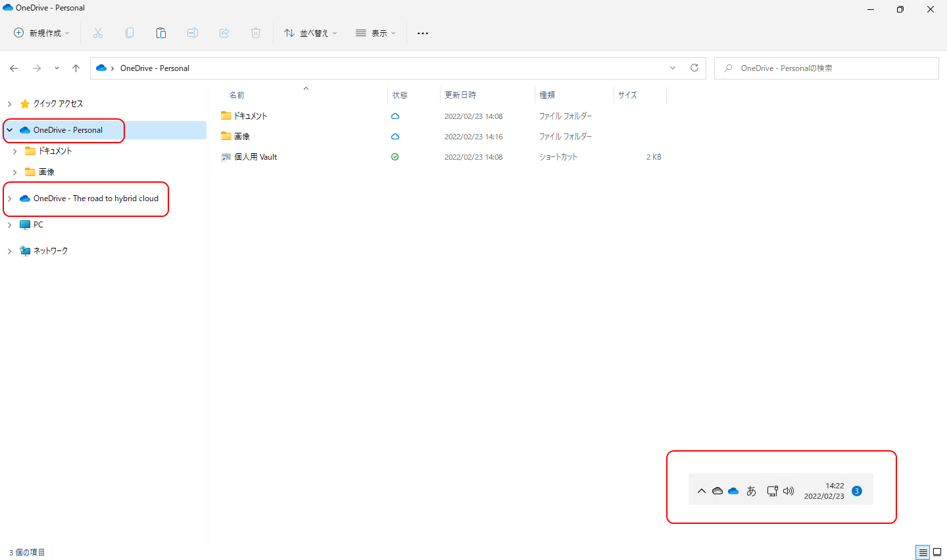Select the 画像 folder in file list
The image size is (947, 560).
point(242,137)
